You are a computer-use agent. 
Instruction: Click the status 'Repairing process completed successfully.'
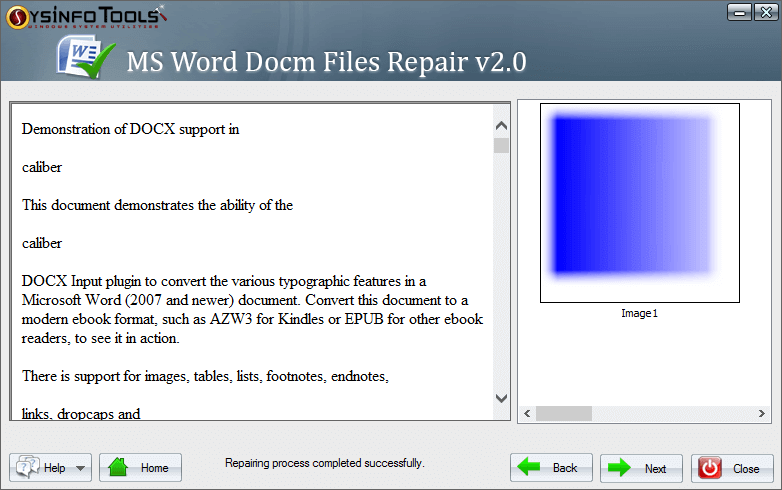click(325, 463)
